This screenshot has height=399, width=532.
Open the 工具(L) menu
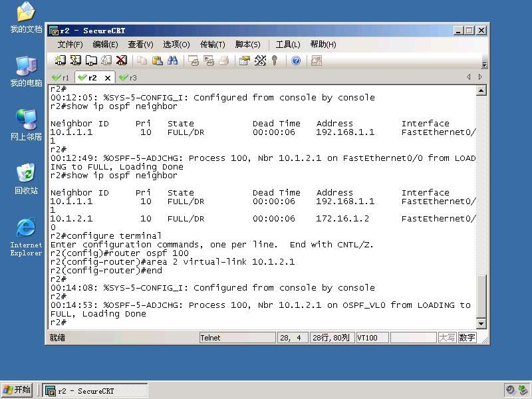pos(288,45)
